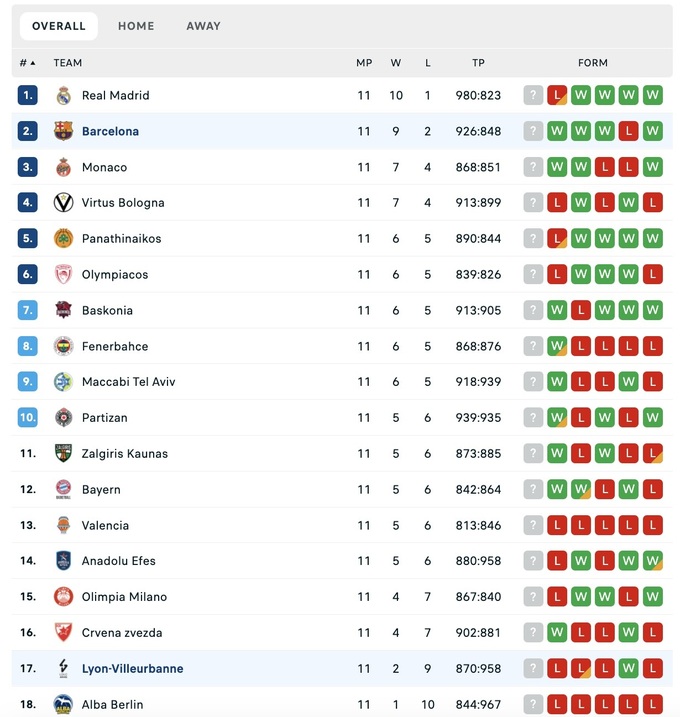Click the Virtus Bologna logo icon
Viewport: 680px width, 717px height.
63,203
